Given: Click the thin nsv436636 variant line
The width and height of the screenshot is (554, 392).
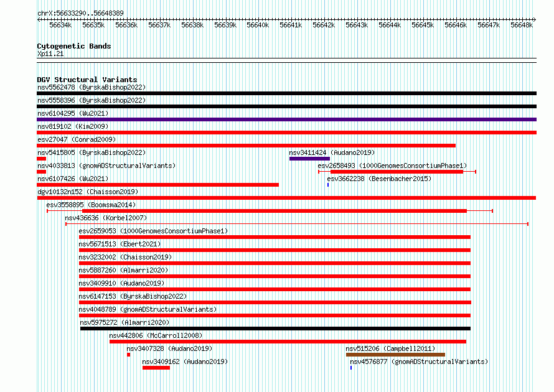Looking at the screenshot, I should point(297,224).
